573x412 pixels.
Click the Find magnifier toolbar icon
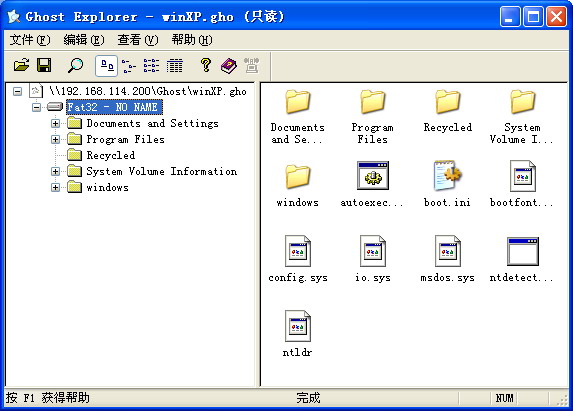point(76,66)
